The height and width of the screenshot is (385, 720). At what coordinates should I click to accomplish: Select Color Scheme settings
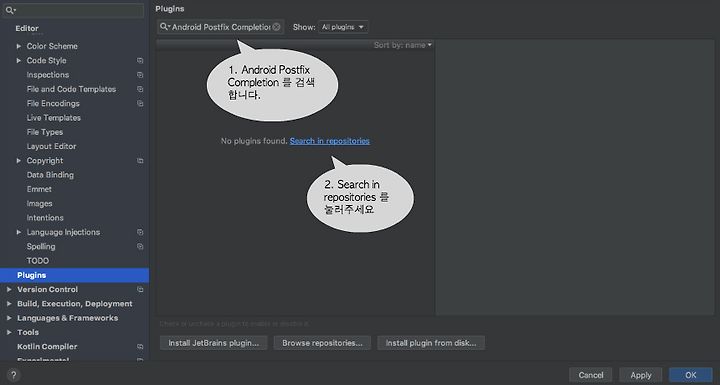(x=52, y=46)
